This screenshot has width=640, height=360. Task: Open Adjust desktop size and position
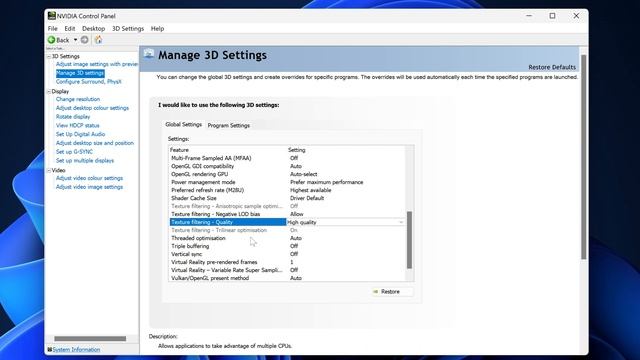coord(95,143)
